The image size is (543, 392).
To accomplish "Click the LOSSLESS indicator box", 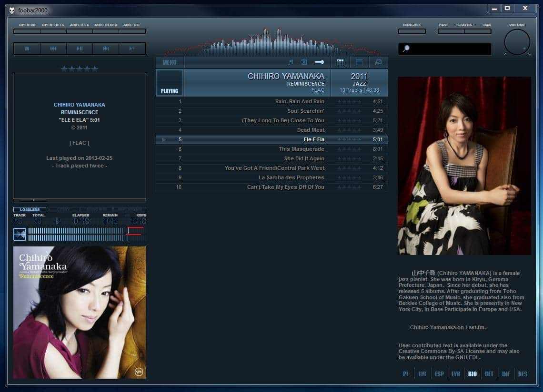I will pyautogui.click(x=30, y=210).
